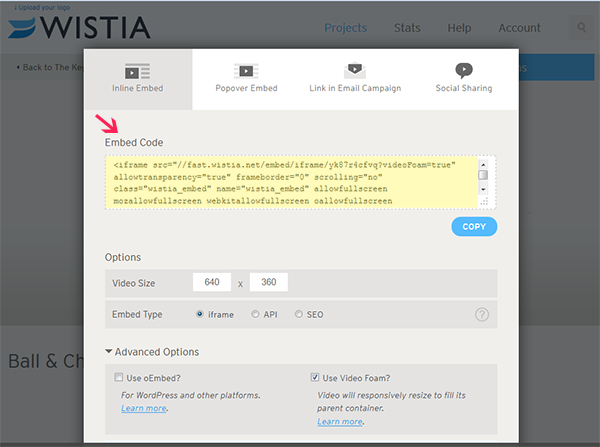The image size is (600, 447).
Task: Click the video width field showing 640
Action: coord(212,282)
